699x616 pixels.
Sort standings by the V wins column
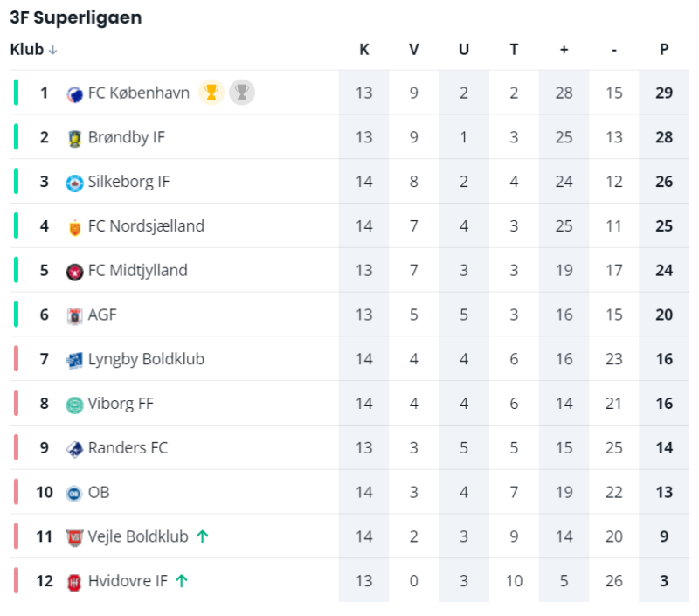pos(414,50)
